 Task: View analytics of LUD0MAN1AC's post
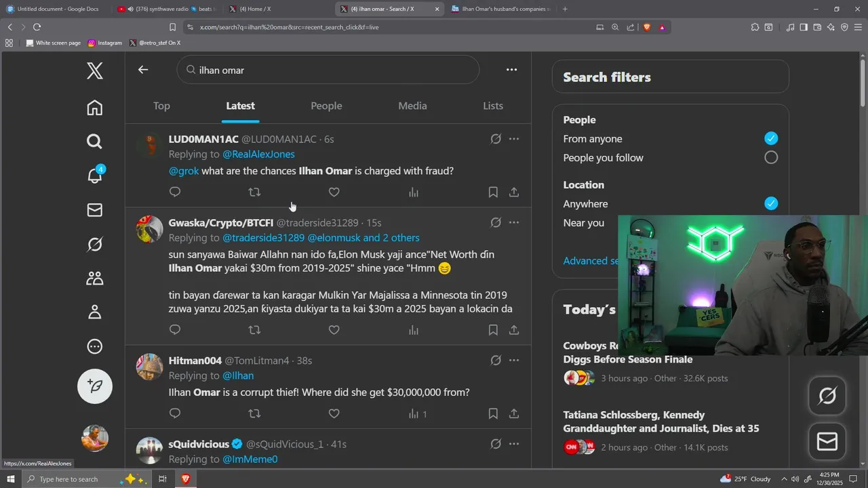414,192
